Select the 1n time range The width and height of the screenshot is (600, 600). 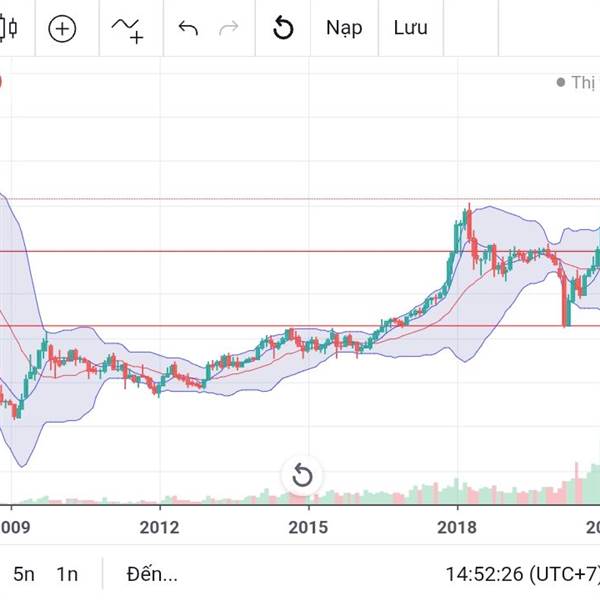(x=67, y=574)
